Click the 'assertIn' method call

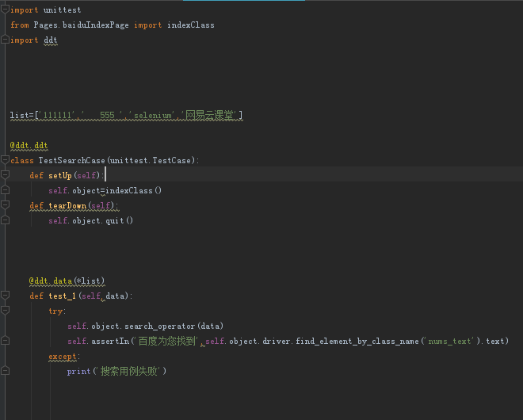pyautogui.click(x=113, y=341)
